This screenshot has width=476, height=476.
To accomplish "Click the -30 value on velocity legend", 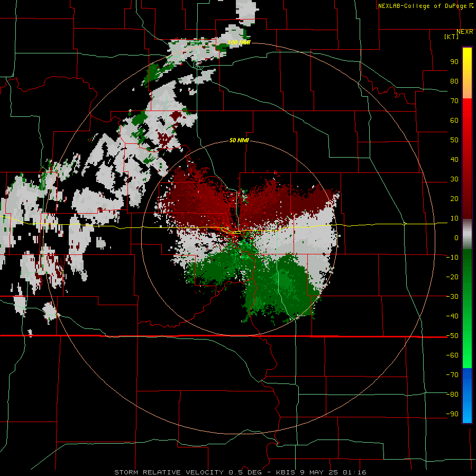I will tap(452, 297).
